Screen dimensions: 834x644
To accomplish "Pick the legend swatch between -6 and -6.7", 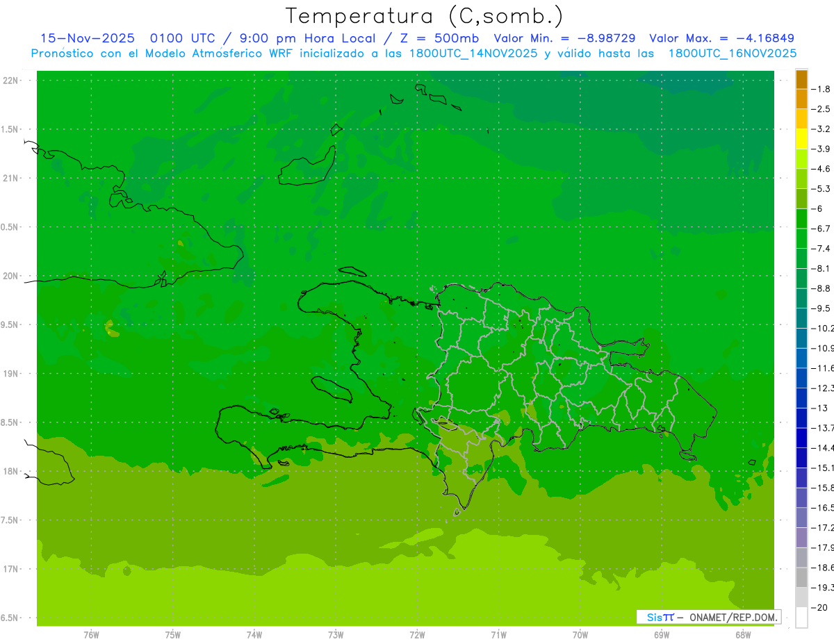I will pos(801,219).
